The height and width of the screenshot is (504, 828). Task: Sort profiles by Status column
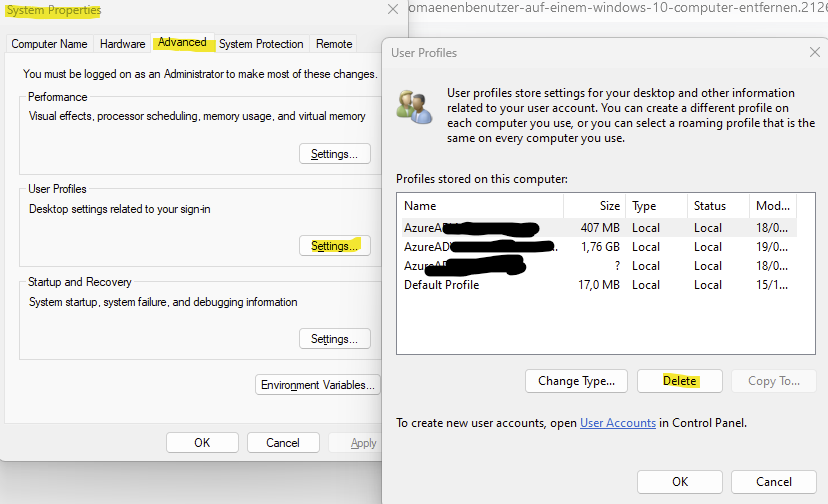click(719, 206)
